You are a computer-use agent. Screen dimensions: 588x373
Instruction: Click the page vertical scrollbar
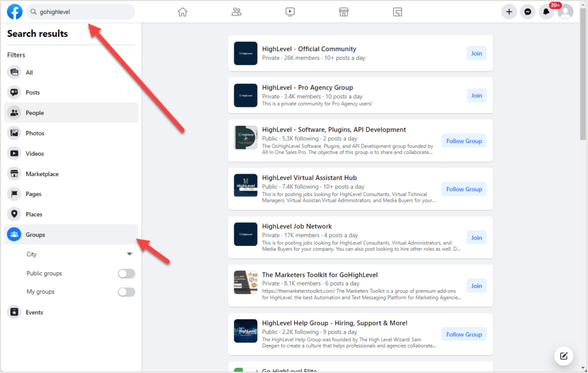click(x=583, y=75)
